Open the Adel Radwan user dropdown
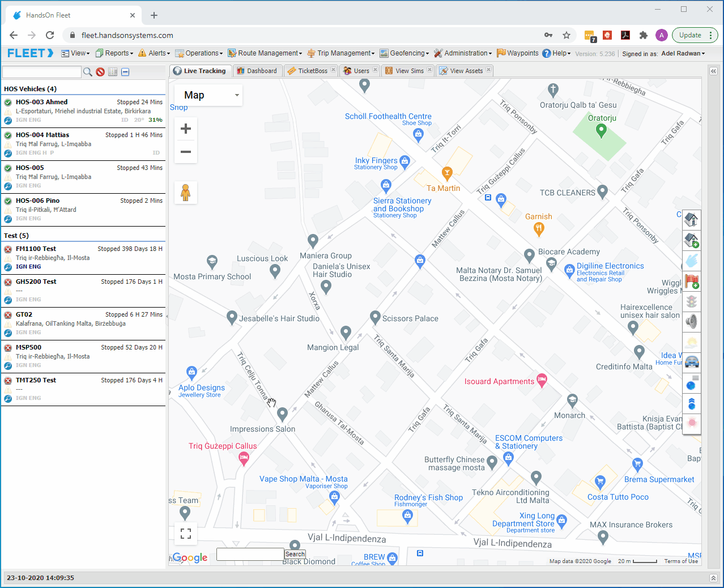 [x=683, y=54]
